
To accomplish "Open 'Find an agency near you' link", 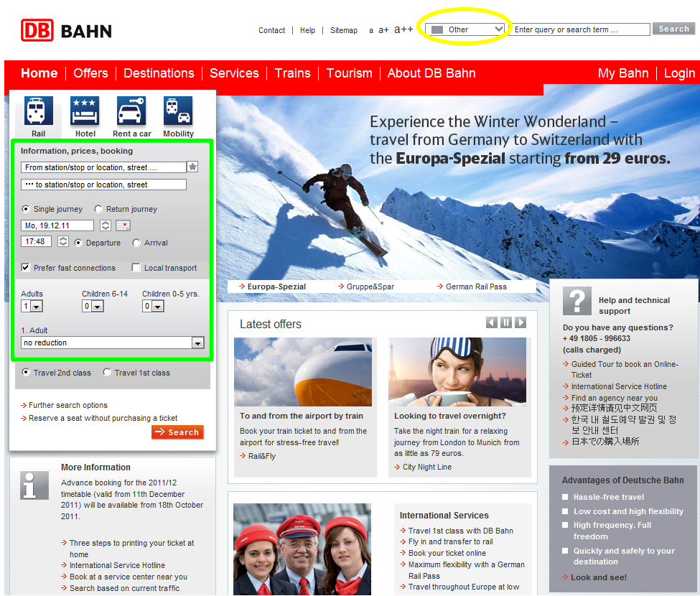I will click(x=614, y=398).
